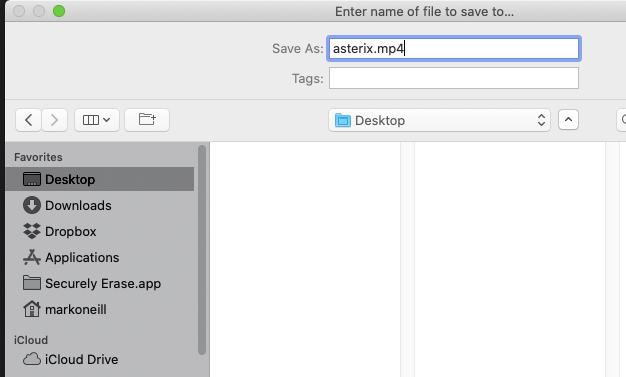The width and height of the screenshot is (626, 377).
Task: Click the Downloads arrow icon in sidebar
Action: click(x=32, y=205)
